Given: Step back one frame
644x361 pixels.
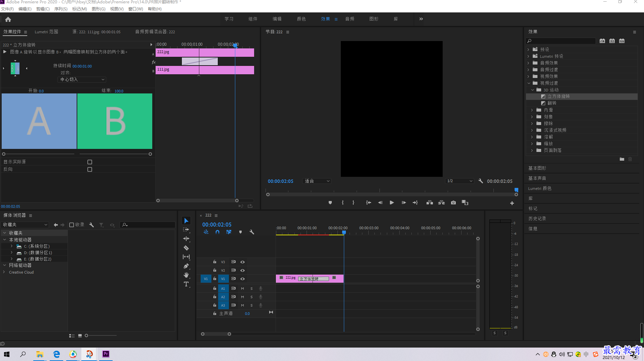Looking at the screenshot, I should coord(380,203).
